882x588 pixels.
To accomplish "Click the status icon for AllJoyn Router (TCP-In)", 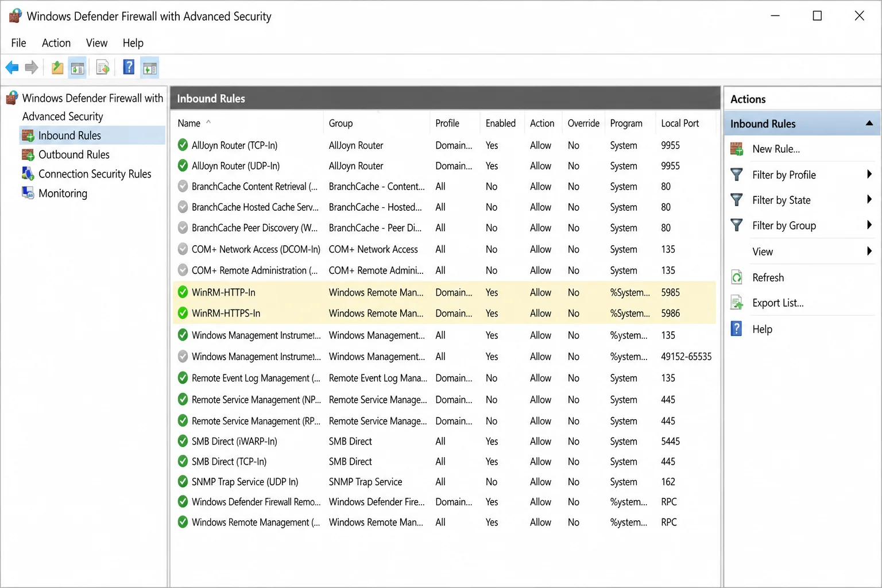I will 183,145.
